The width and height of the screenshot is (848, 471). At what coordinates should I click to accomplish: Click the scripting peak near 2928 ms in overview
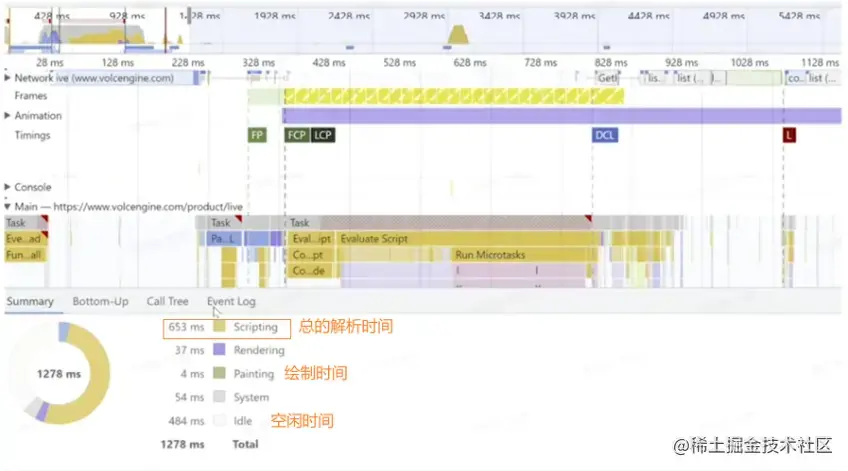[x=458, y=35]
